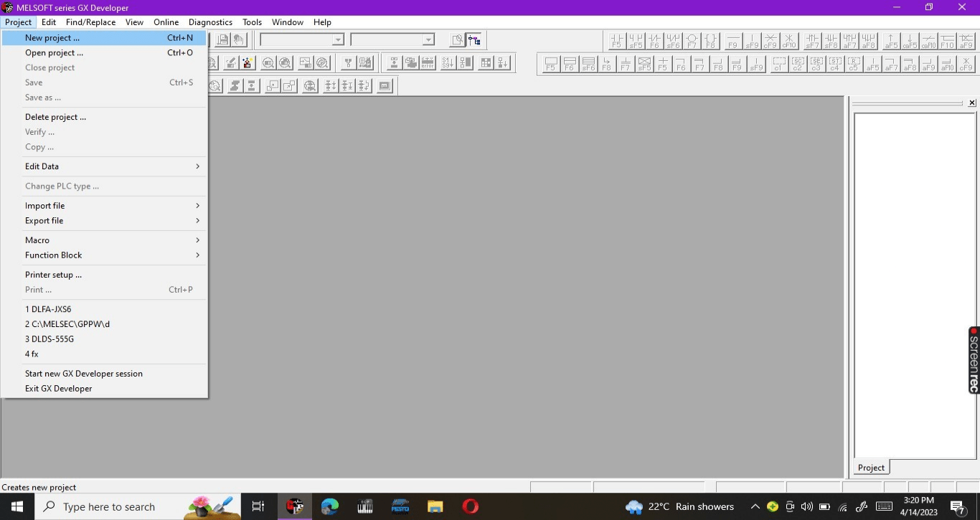980x520 pixels.
Task: Insert a coil with the F7 icon
Action: coord(692,40)
